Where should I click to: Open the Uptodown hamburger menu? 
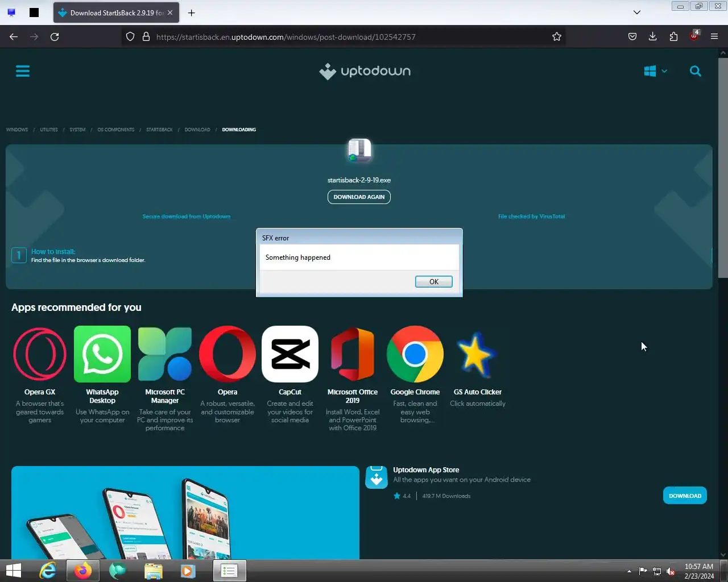click(23, 71)
